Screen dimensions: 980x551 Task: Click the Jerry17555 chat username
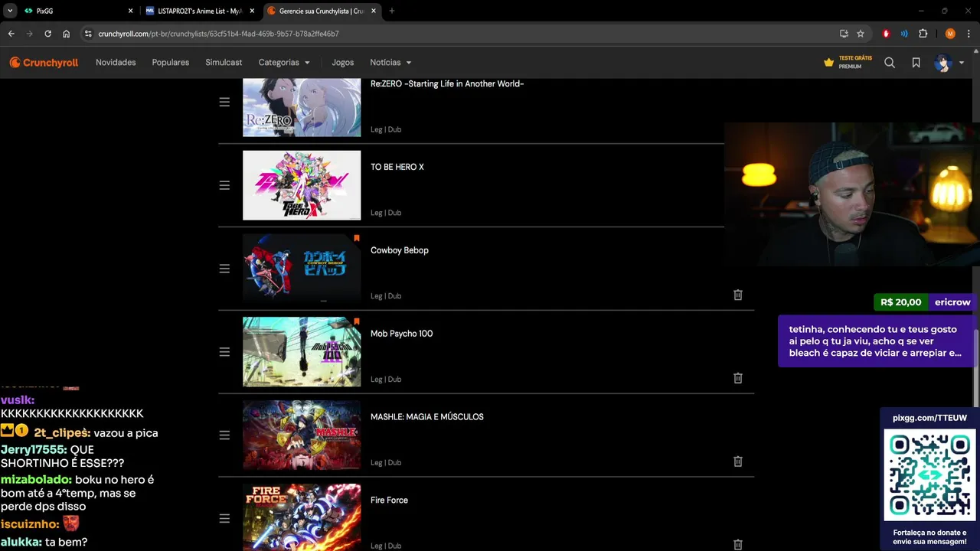click(x=34, y=450)
